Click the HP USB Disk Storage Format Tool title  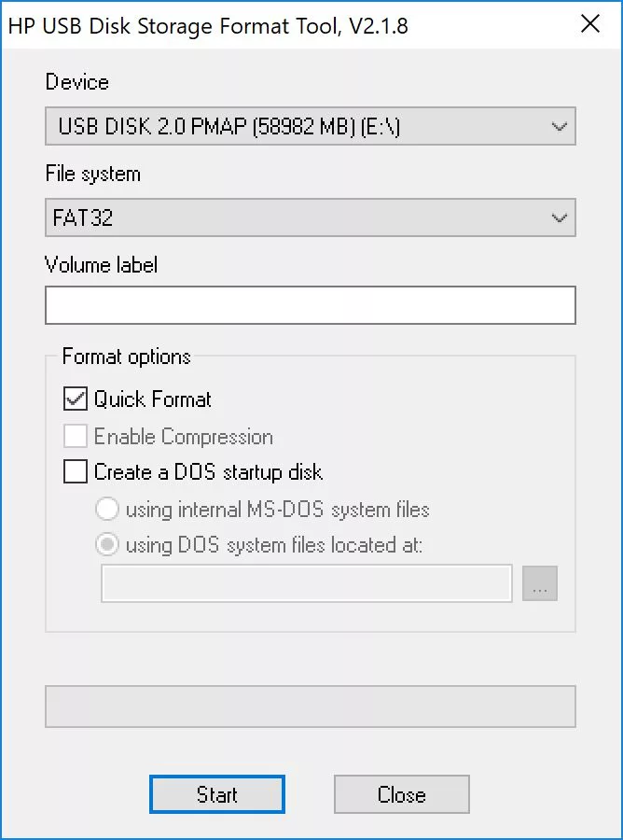click(208, 25)
